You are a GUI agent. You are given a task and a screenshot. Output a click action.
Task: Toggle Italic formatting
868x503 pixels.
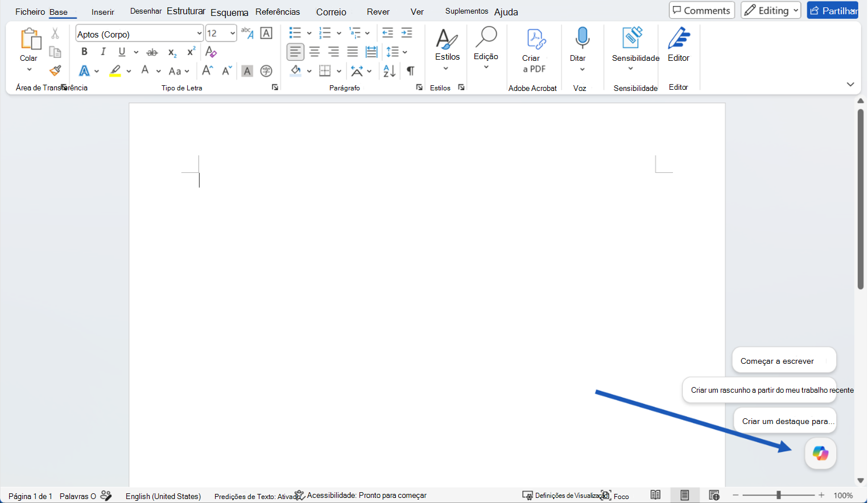[103, 52]
